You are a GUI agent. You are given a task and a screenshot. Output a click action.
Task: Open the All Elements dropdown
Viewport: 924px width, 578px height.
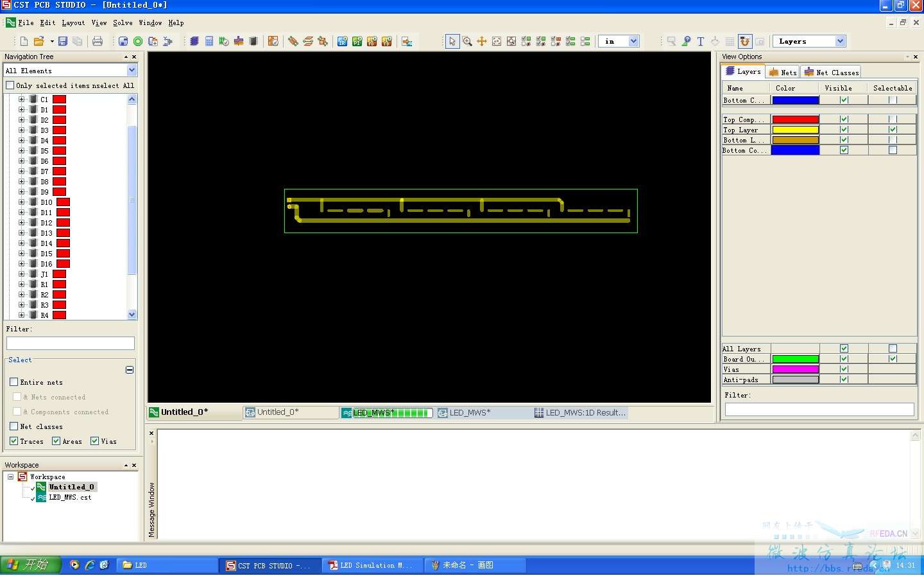[132, 71]
